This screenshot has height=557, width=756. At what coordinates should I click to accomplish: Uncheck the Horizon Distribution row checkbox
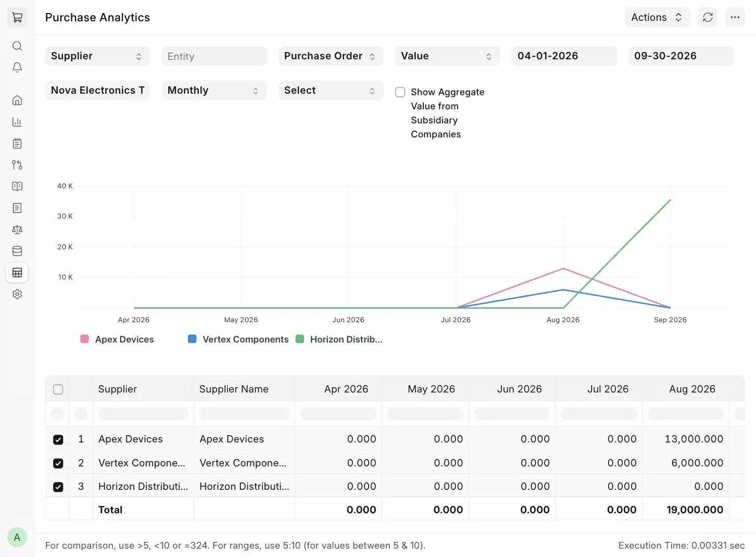coord(58,487)
